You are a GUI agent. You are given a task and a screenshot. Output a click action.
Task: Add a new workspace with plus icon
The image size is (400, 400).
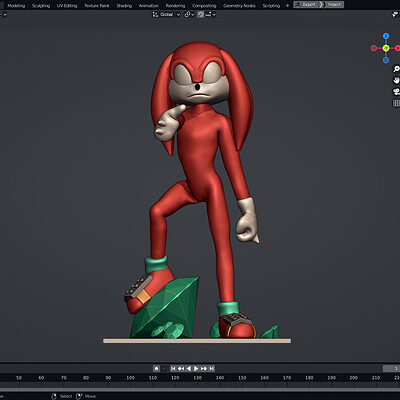(x=288, y=6)
